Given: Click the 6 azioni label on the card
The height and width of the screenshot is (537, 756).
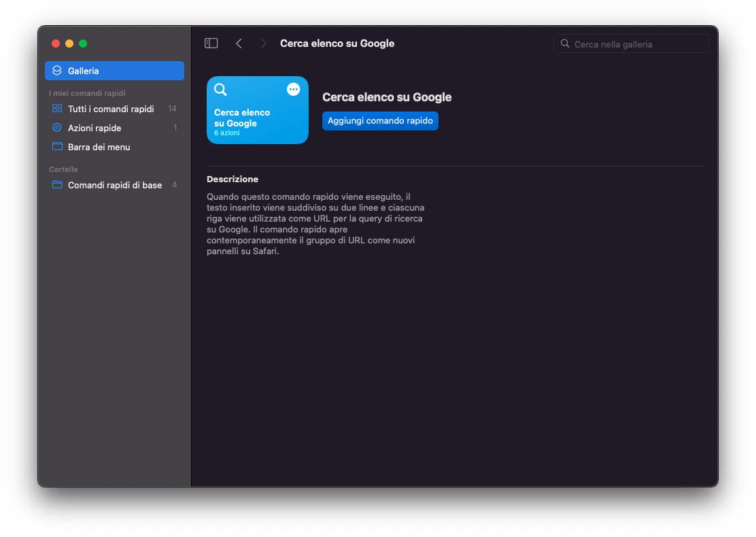Looking at the screenshot, I should pyautogui.click(x=226, y=133).
